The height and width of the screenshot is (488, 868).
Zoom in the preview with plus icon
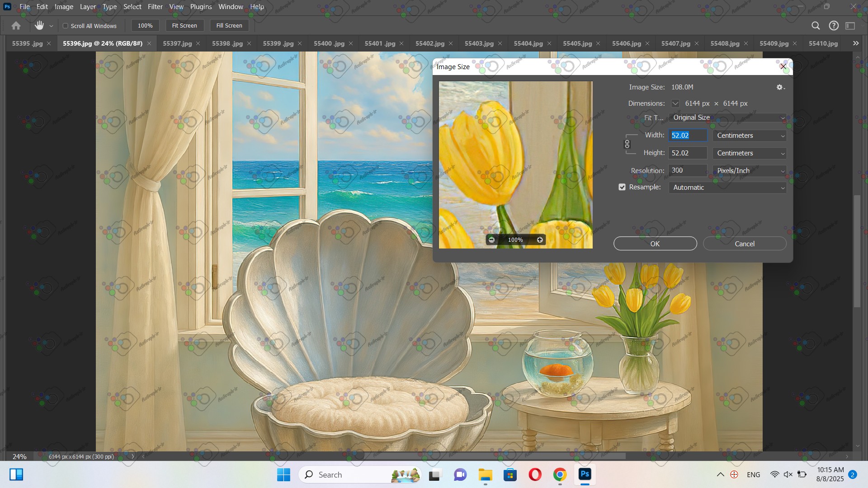pyautogui.click(x=540, y=240)
